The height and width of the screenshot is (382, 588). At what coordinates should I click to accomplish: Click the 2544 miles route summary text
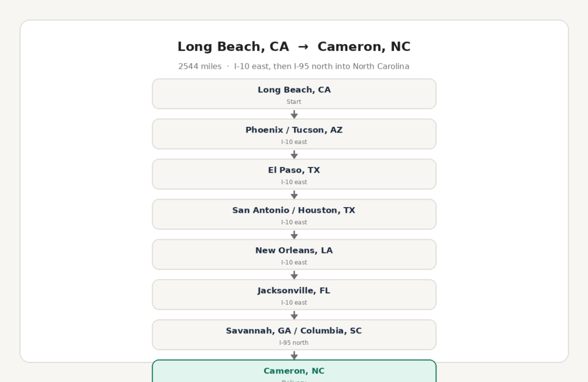[293, 67]
